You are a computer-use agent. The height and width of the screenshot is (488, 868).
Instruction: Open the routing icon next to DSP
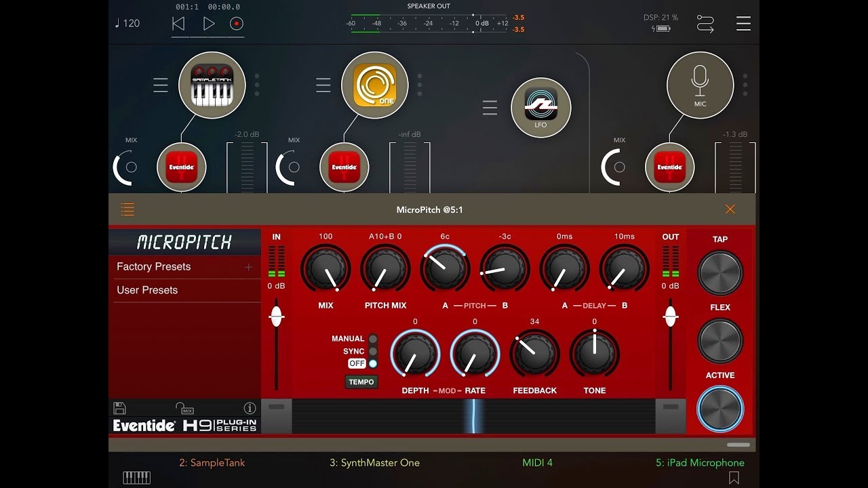pos(706,24)
